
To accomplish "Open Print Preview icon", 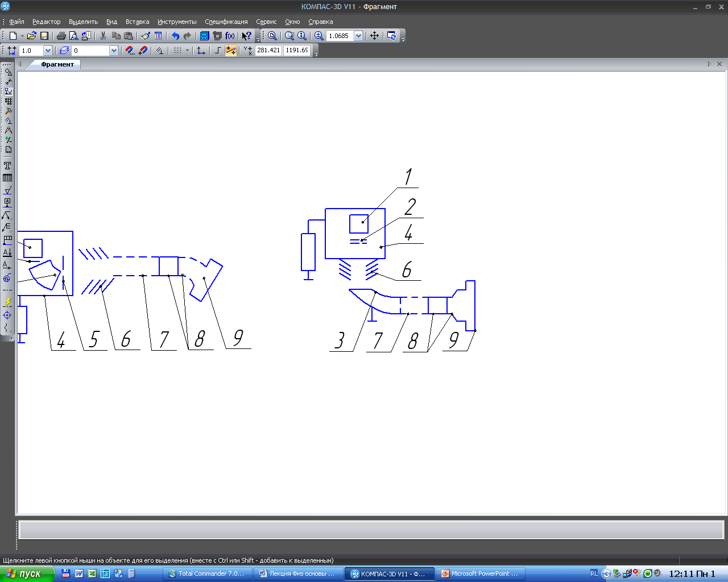I will [73, 36].
